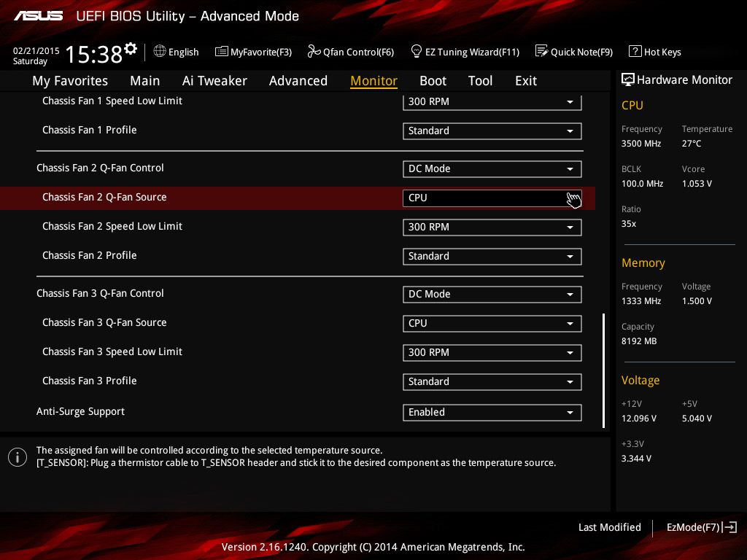Show Hot Keys question mark icon

click(x=635, y=51)
